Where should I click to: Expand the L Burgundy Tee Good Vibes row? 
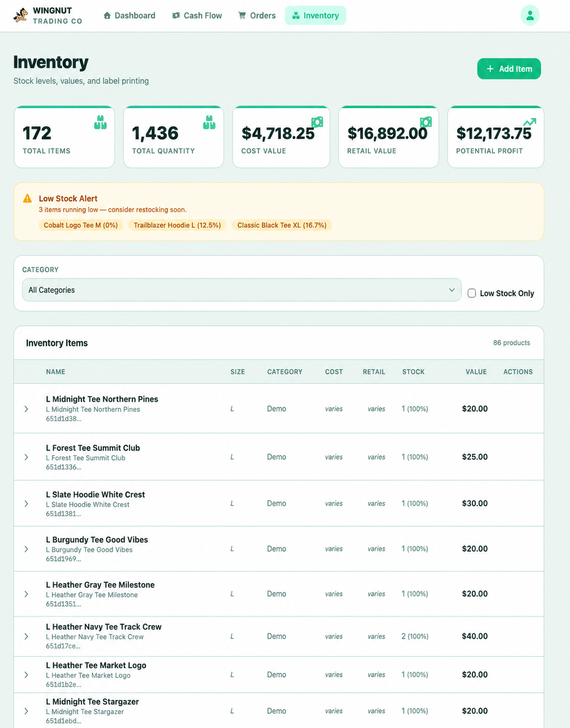pyautogui.click(x=26, y=549)
